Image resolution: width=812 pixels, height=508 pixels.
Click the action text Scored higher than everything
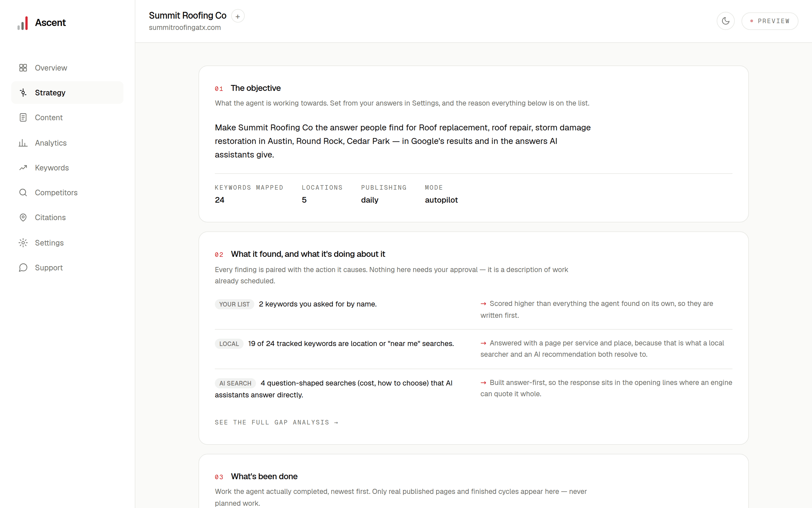(597, 309)
